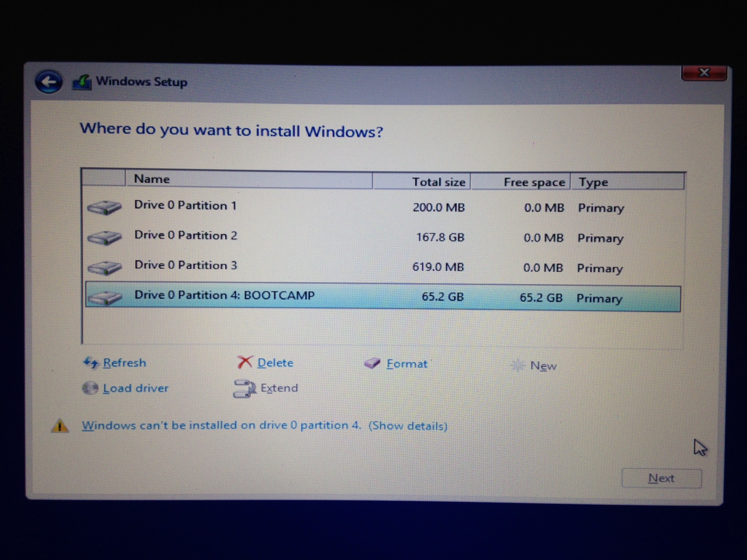Click the free space value of Partition 3
Screen dimensions: 747x560
(x=543, y=268)
